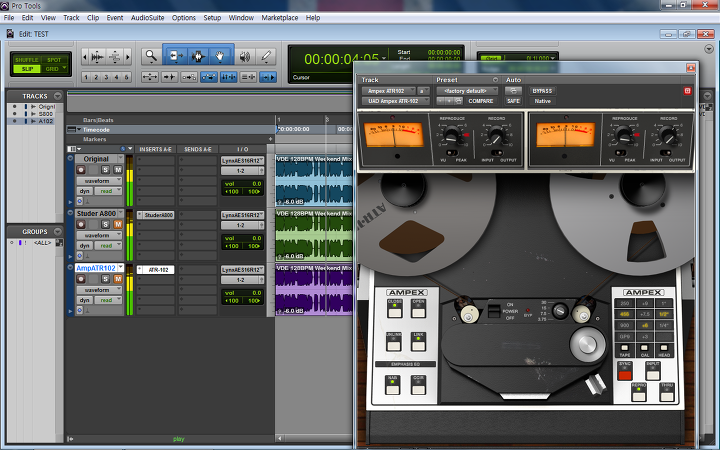Image resolution: width=720 pixels, height=450 pixels.
Task: Add a marker with plus icon
Action: (x=270, y=139)
